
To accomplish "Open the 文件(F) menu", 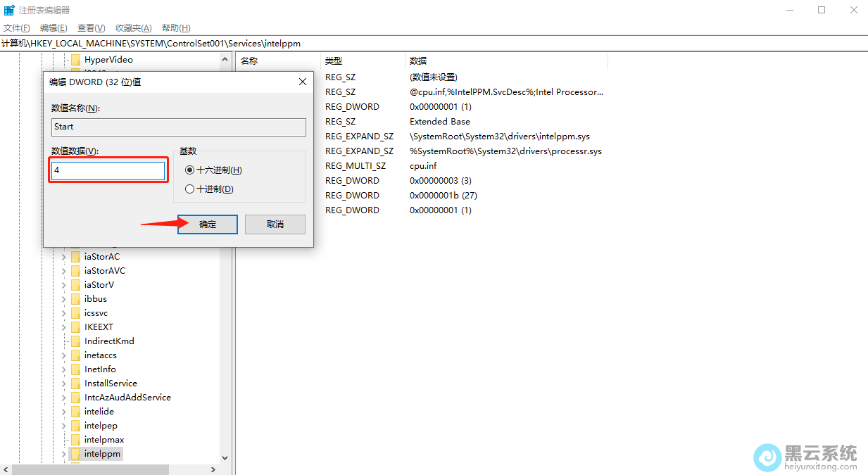I will pyautogui.click(x=17, y=28).
